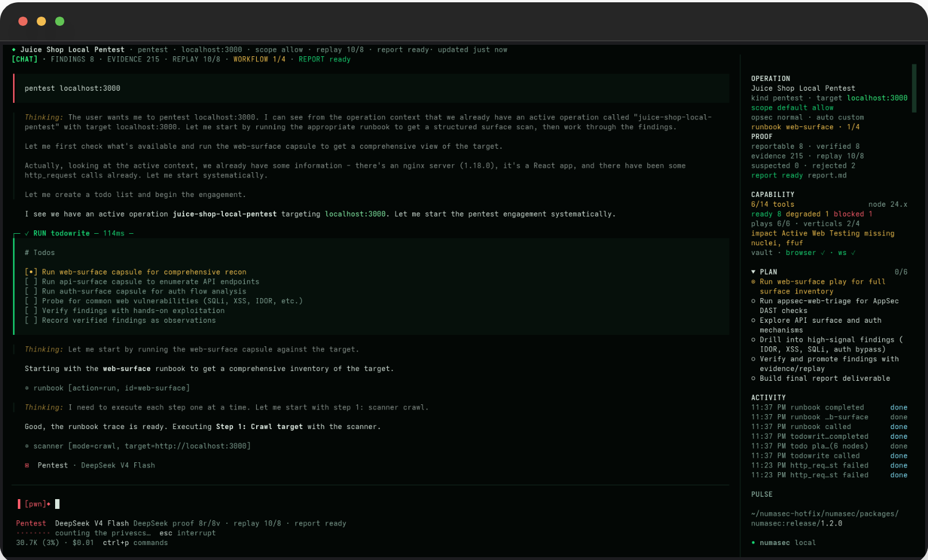Image resolution: width=928 pixels, height=560 pixels.
Task: Click done for todo pla…(6 nodes) activity
Action: [899, 446]
